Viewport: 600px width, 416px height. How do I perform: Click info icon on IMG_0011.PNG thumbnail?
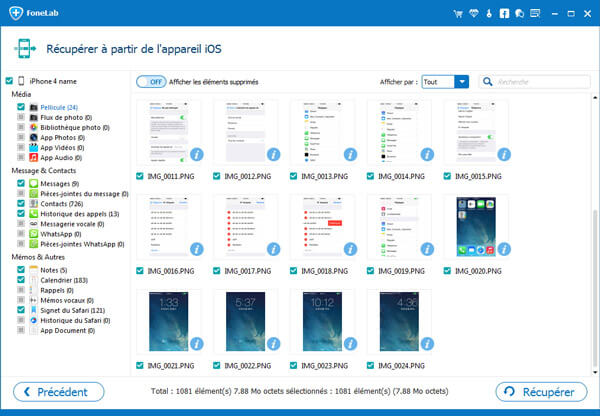[197, 154]
